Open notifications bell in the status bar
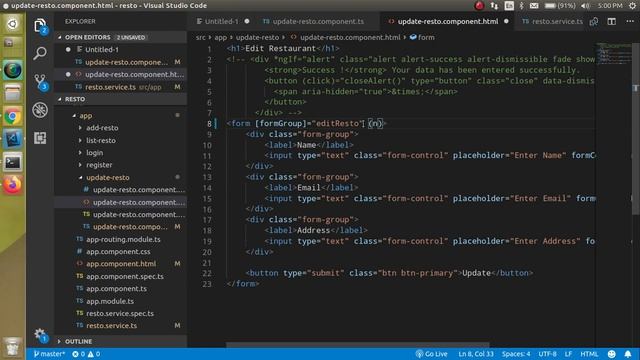Viewport: 640px width, 360px height. click(x=628, y=354)
